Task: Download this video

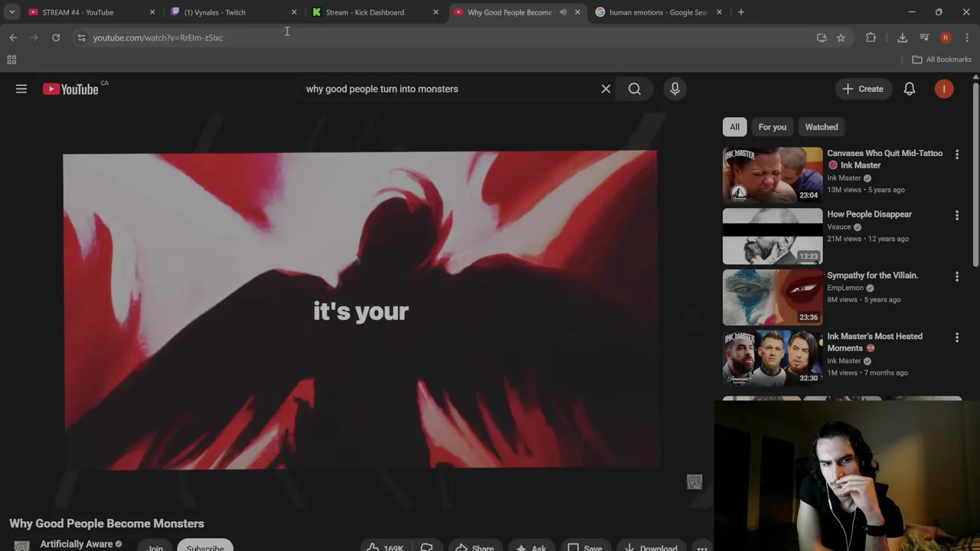Action: click(x=651, y=546)
